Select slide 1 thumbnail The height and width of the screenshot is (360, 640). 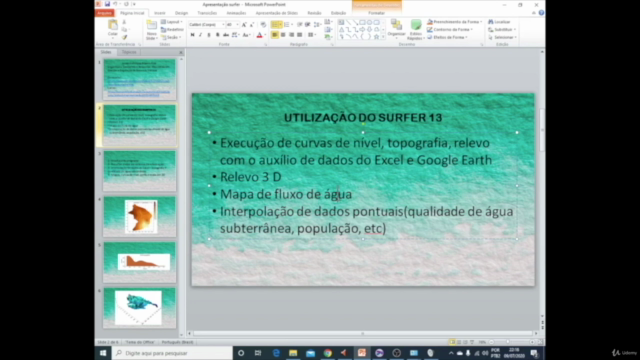coord(140,79)
